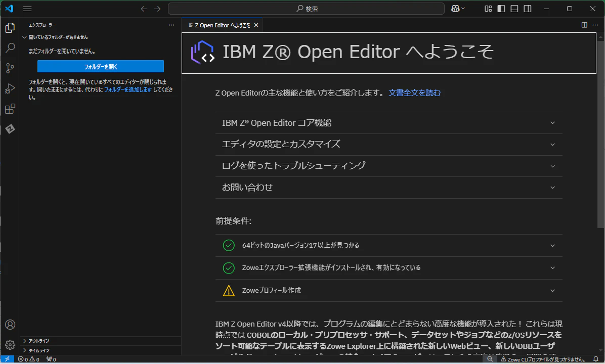The width and height of the screenshot is (605, 364).
Task: Toggle secondary sidebar visibility
Action: click(528, 9)
